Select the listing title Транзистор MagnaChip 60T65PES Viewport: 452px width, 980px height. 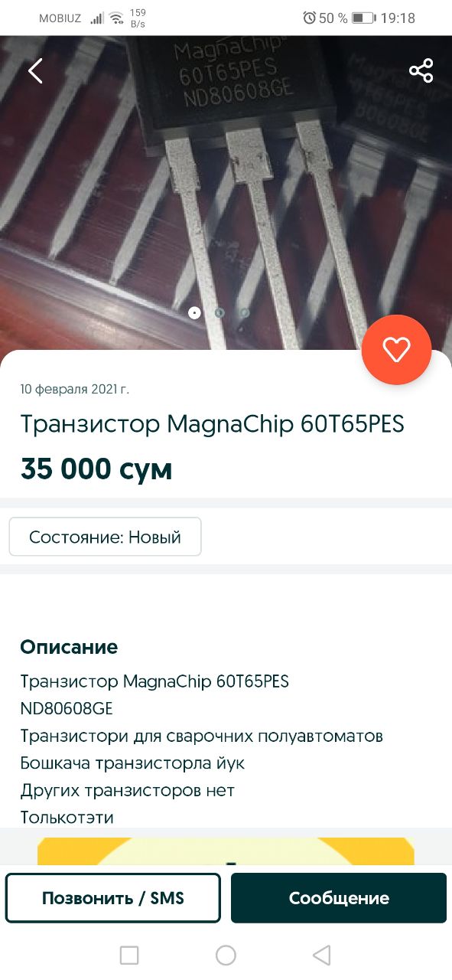pos(212,423)
